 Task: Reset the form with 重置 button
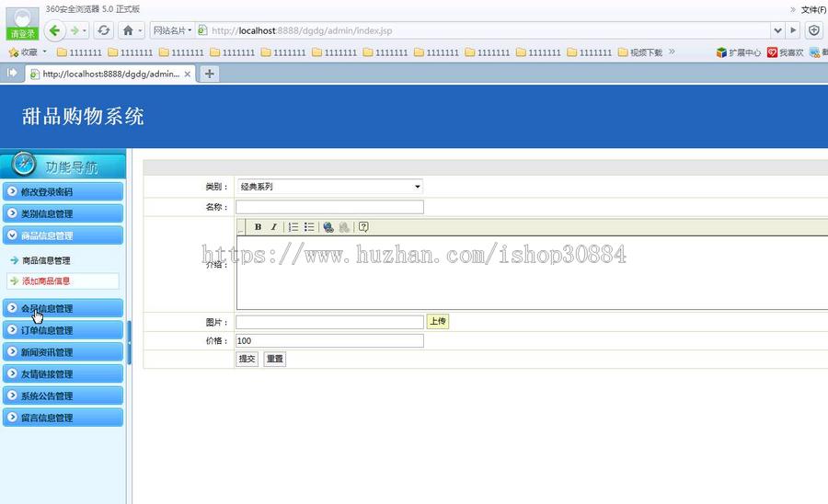(274, 359)
